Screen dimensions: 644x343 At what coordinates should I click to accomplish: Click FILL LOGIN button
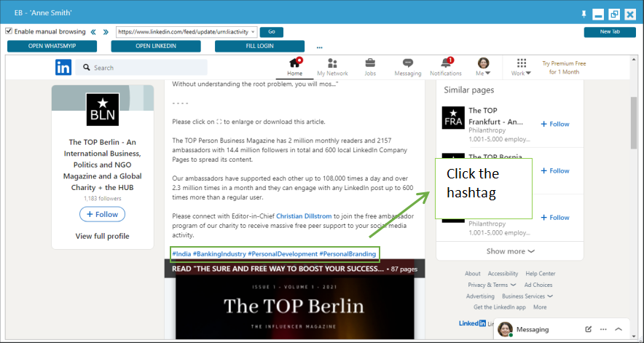(259, 46)
